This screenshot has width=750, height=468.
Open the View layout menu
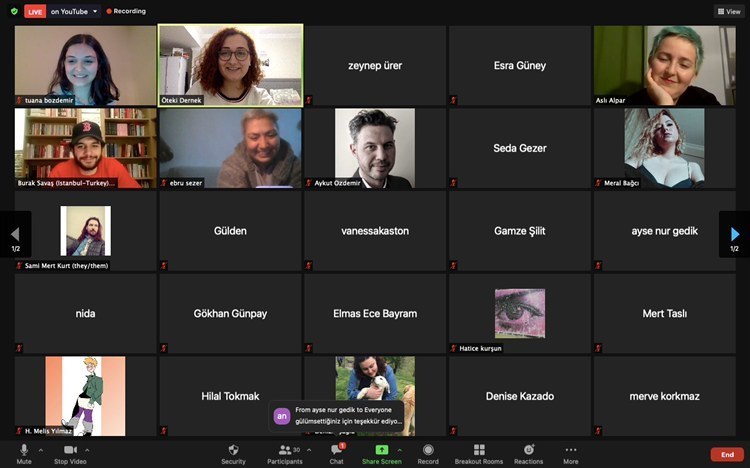point(728,11)
